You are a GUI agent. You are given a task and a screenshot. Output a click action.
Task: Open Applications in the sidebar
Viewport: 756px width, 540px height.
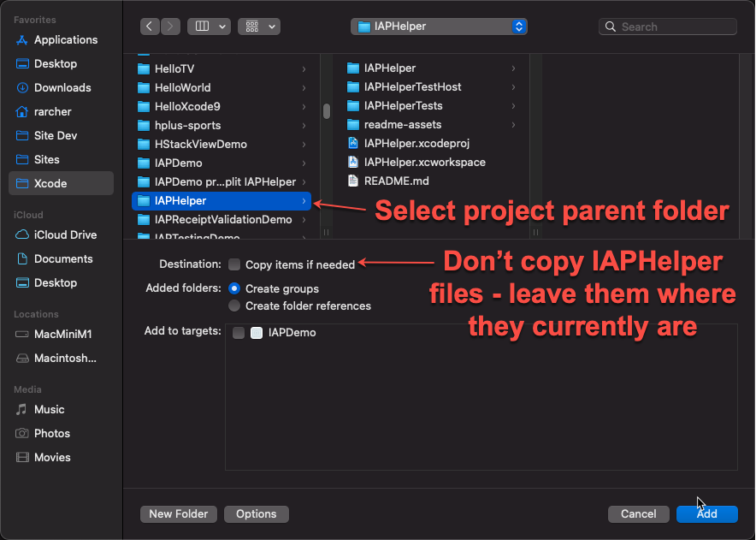61,39
